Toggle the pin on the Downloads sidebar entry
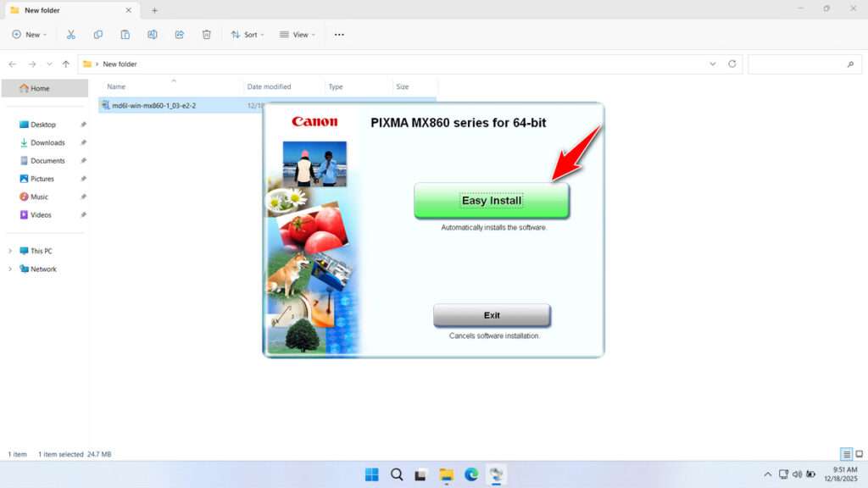The width and height of the screenshot is (868, 488). click(83, 142)
